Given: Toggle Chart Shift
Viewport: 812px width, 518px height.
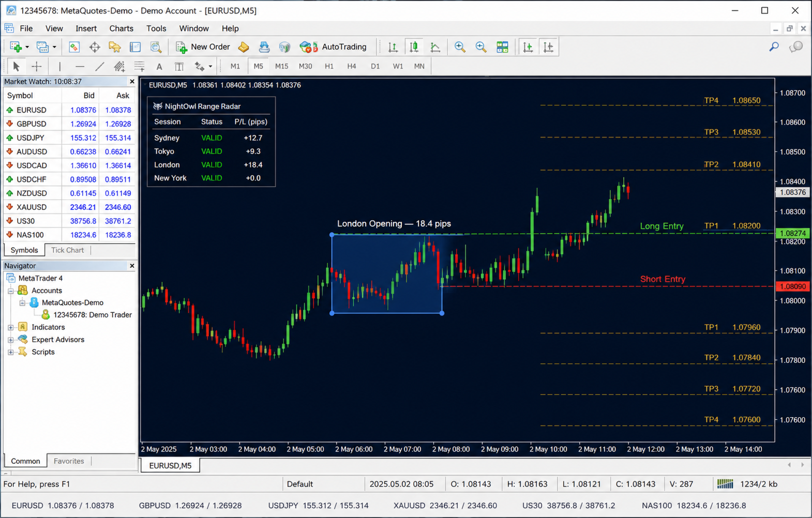Looking at the screenshot, I should coord(548,47).
